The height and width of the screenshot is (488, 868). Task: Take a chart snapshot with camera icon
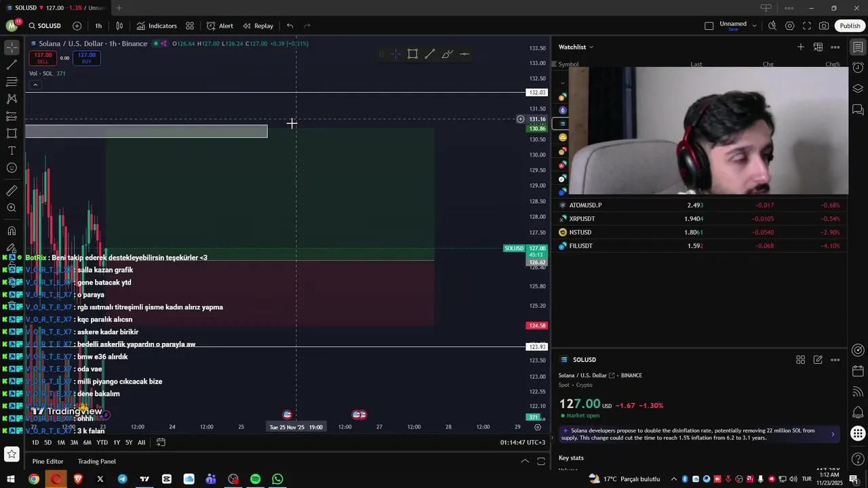coord(824,26)
